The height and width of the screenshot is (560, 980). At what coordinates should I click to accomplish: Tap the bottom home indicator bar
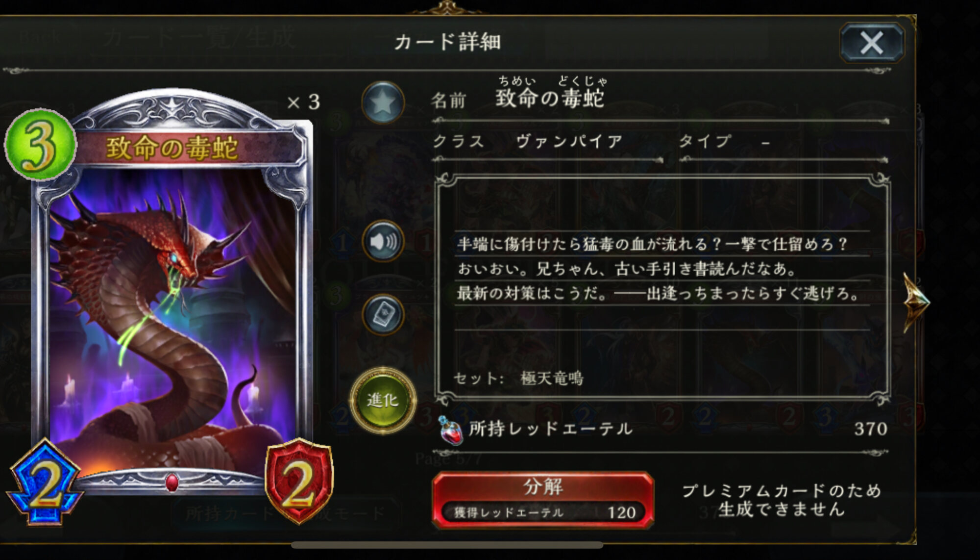[x=447, y=545]
